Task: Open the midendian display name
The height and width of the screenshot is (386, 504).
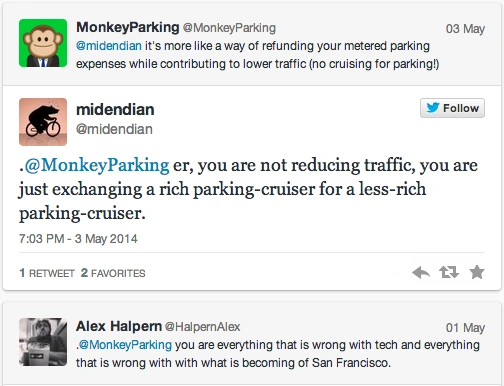Action: (x=115, y=110)
